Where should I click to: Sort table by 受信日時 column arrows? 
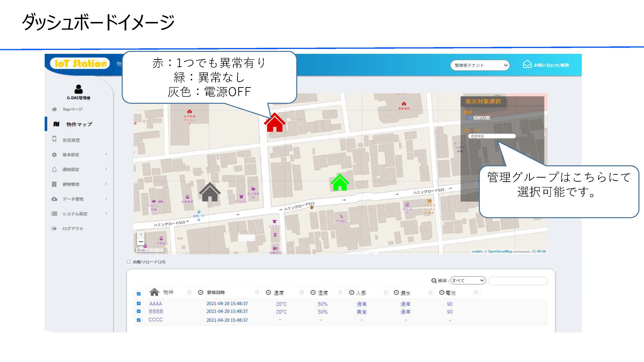pos(257,292)
